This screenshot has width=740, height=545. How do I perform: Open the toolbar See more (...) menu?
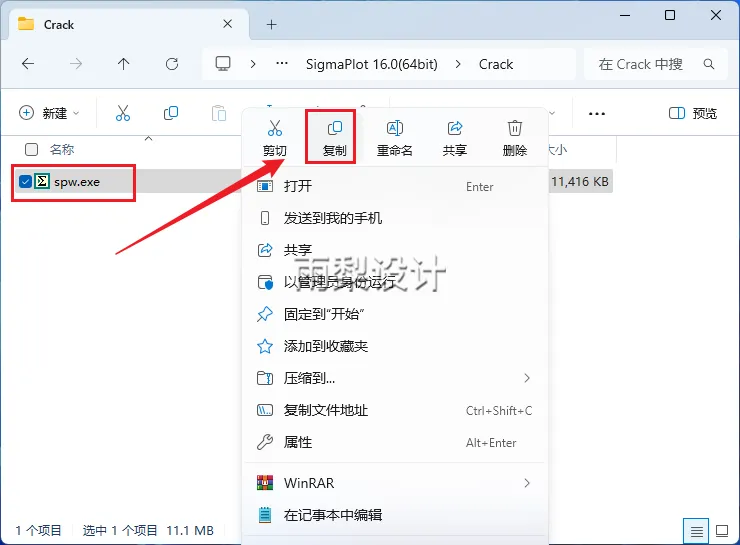tap(597, 113)
